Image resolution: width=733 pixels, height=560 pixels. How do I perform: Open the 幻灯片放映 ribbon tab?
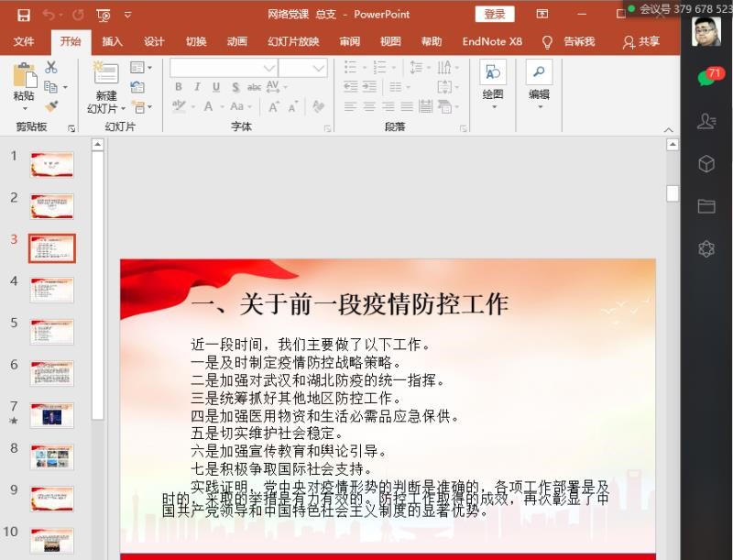[293, 41]
